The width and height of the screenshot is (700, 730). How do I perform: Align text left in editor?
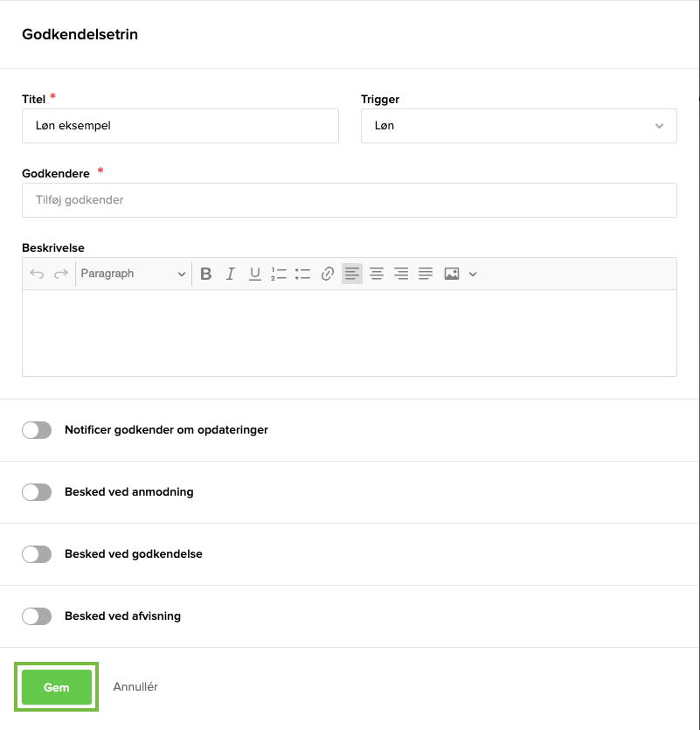[x=352, y=274]
